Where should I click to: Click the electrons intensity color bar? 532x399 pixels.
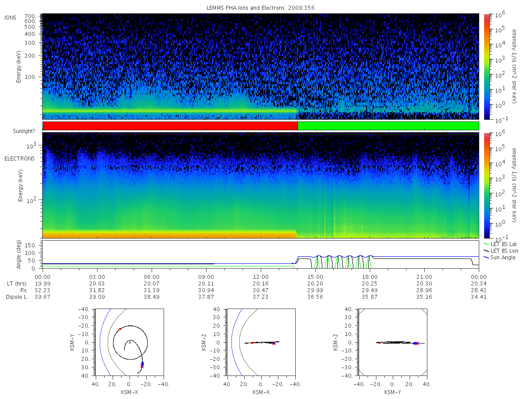(x=487, y=185)
